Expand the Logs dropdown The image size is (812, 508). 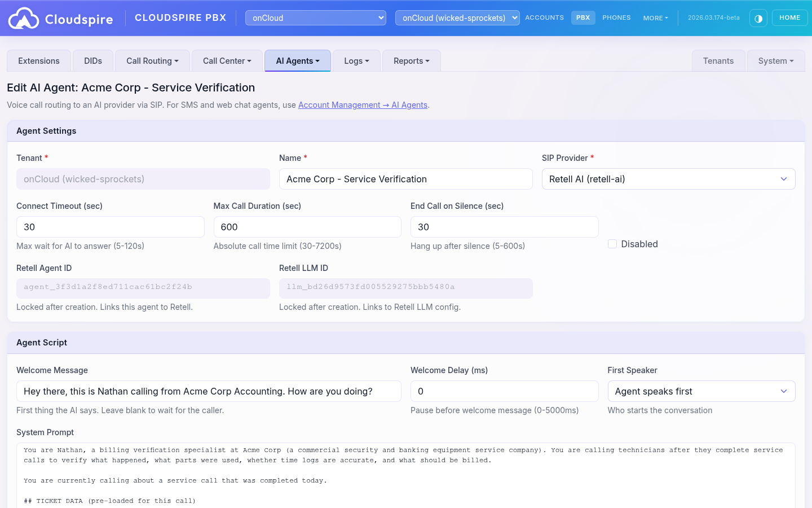click(x=356, y=60)
